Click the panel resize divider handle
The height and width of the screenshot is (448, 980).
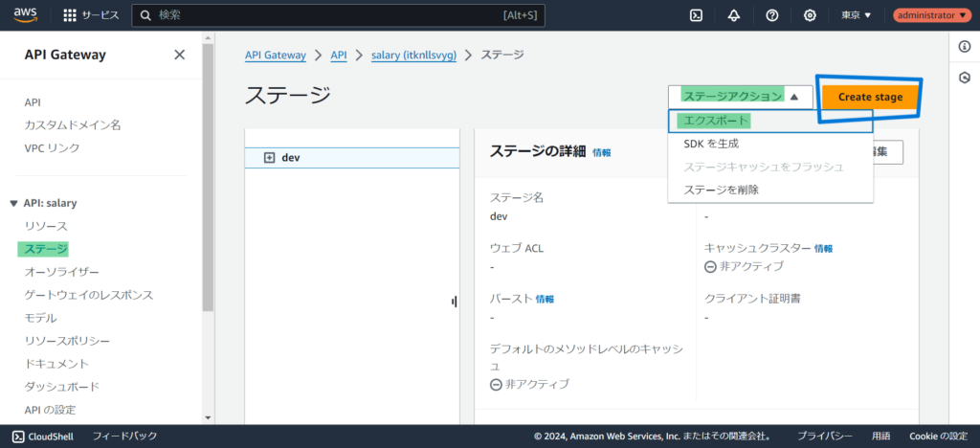coord(454,302)
